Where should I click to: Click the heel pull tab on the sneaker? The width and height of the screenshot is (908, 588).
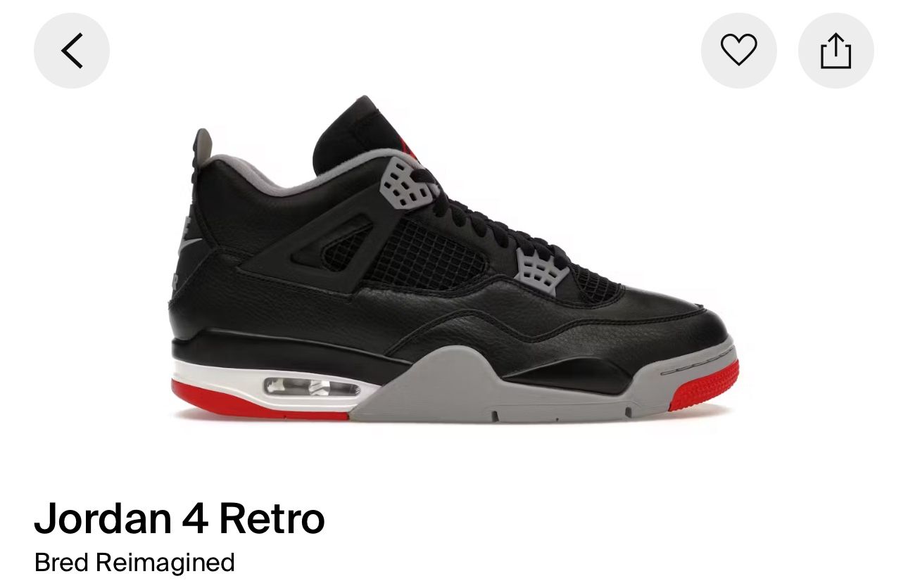point(201,146)
